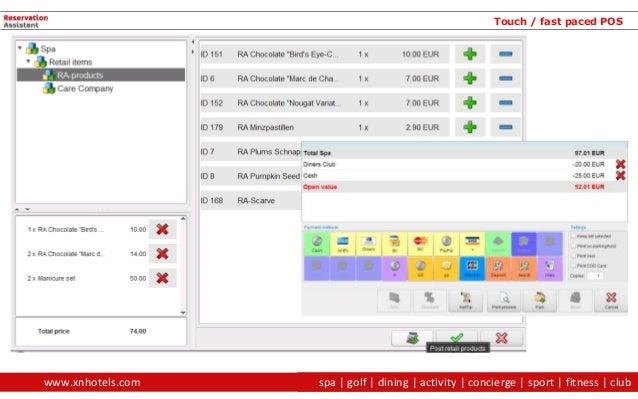
Task: Remove the Diners Club payment line
Action: click(x=620, y=164)
